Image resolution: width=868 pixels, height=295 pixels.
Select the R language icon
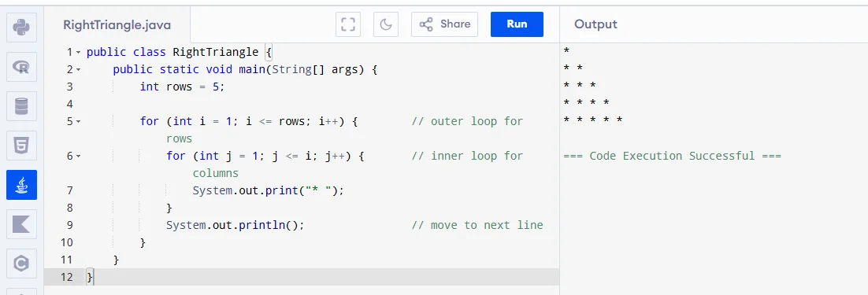pos(21,67)
